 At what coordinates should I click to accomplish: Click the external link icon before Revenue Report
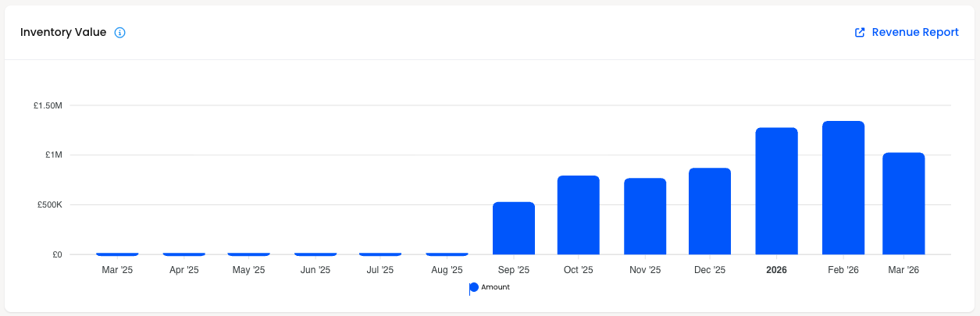[860, 33]
